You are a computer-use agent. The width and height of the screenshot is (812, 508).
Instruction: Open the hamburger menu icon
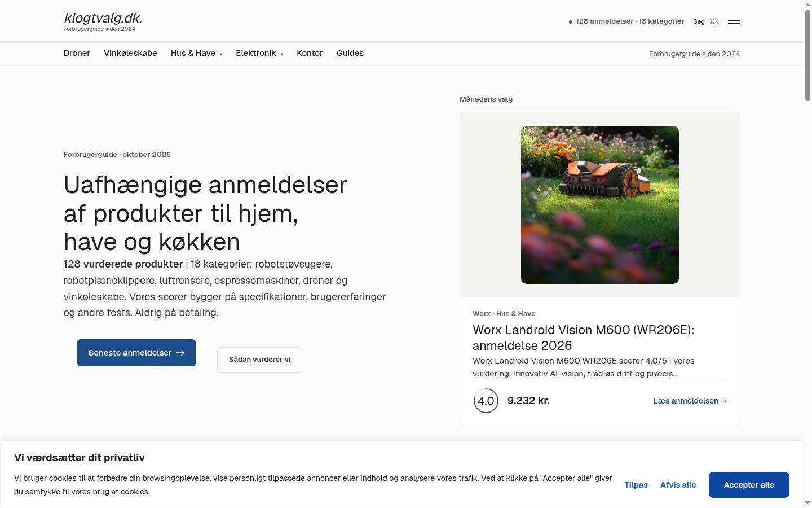pos(734,21)
